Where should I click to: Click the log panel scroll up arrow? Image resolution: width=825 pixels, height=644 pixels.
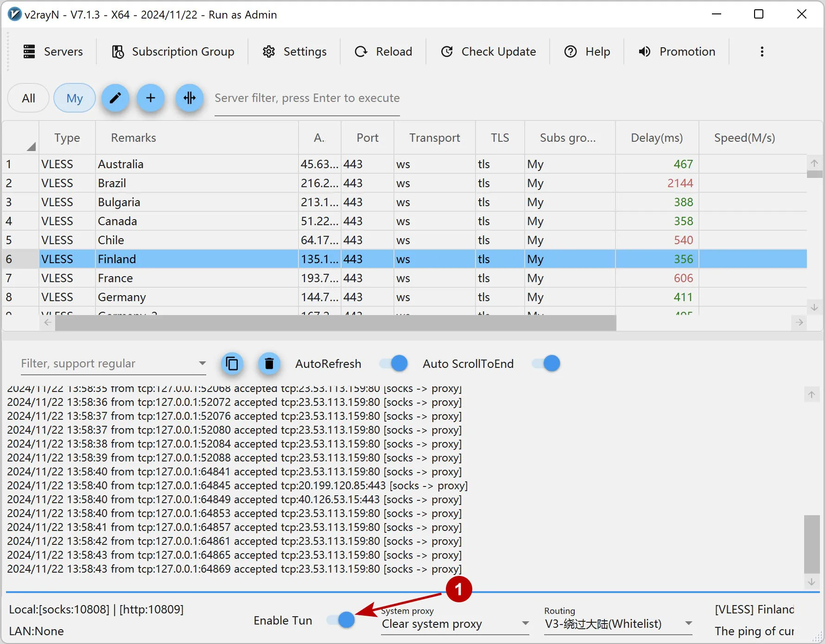pos(812,395)
